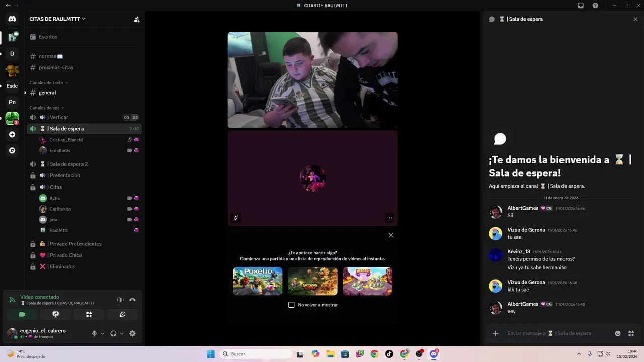Open the invite members icon beside server name
The image size is (644, 362).
pos(136,19)
